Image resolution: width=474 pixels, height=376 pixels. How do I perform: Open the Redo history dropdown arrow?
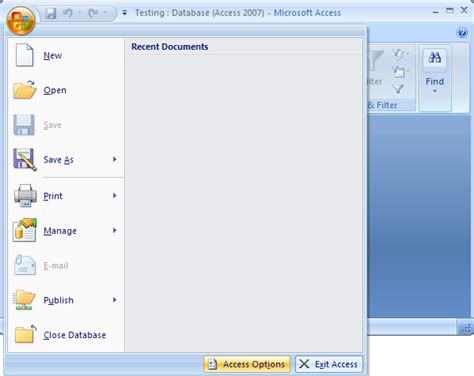tap(105, 13)
